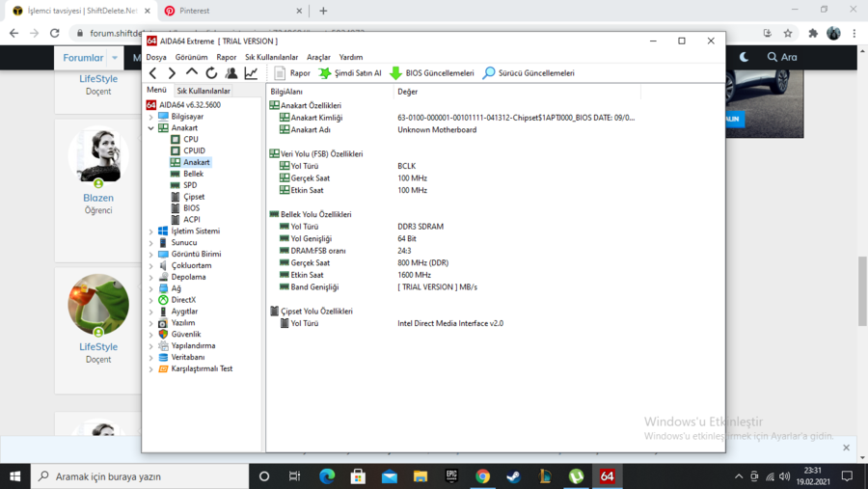868x489 pixels.
Task: Open the AIDA64 graph icon
Action: 252,73
